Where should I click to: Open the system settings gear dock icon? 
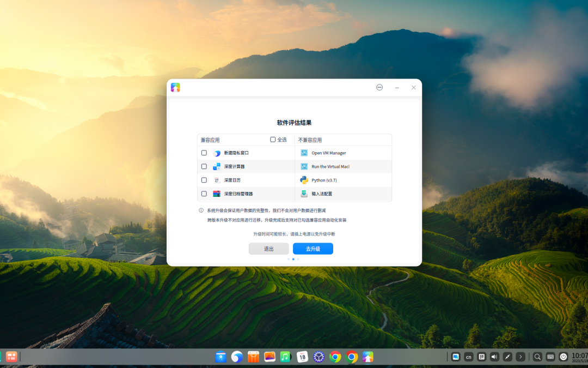tap(318, 357)
